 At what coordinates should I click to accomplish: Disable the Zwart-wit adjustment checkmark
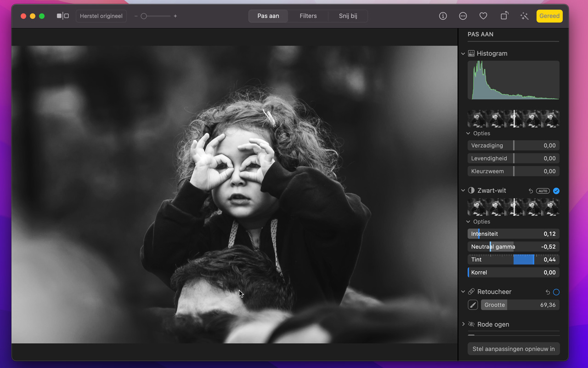(x=556, y=191)
